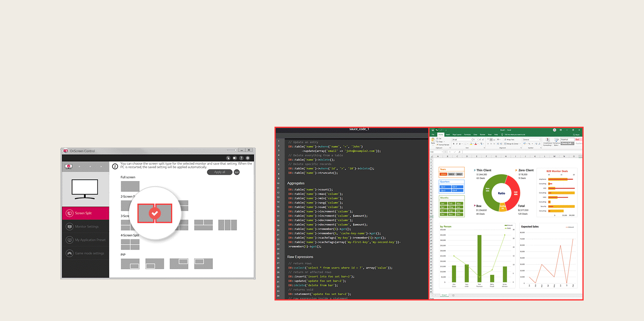Screen dimensions: 644x321
Task: Select the 4-Screen Split layout thumbnail
Action: tap(130, 245)
